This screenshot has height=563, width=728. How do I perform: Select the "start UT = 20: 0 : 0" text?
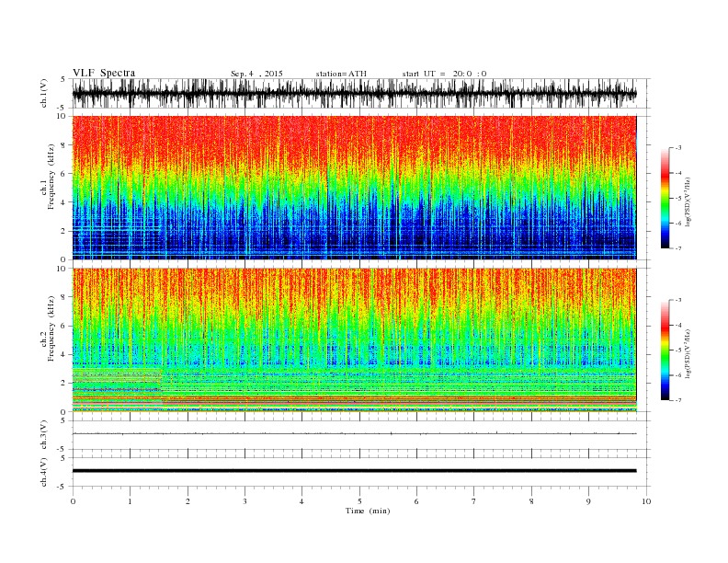tap(444, 74)
